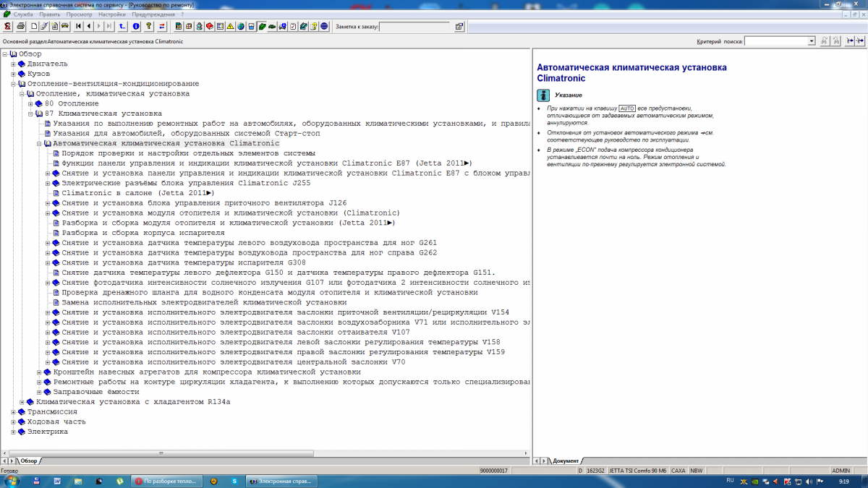This screenshot has width=868, height=488.
Task: Expand Климатическая установка с хладагентом R134a
Action: [x=22, y=401]
